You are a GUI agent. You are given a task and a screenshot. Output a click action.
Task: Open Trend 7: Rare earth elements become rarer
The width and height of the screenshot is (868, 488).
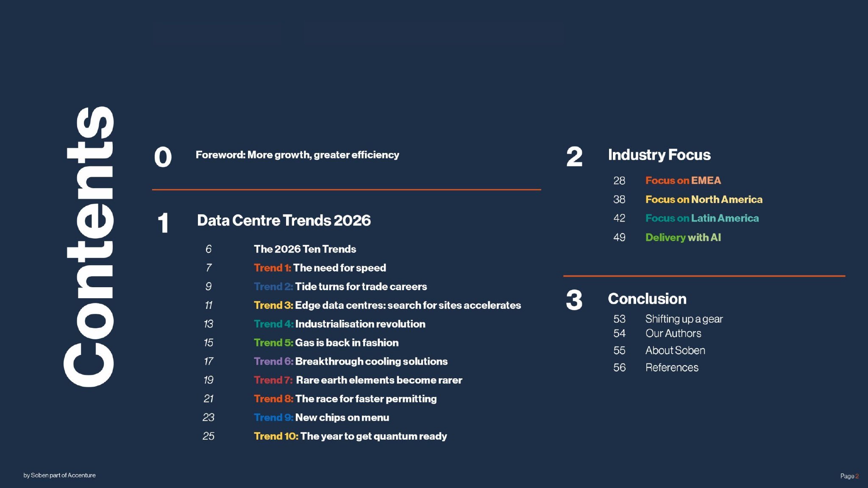[358, 380]
